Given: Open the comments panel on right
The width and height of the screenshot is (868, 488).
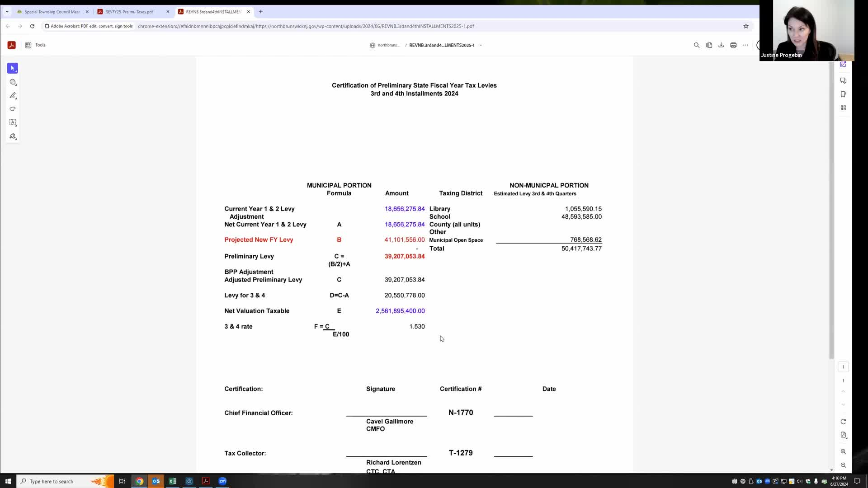Looking at the screenshot, I should [x=843, y=80].
